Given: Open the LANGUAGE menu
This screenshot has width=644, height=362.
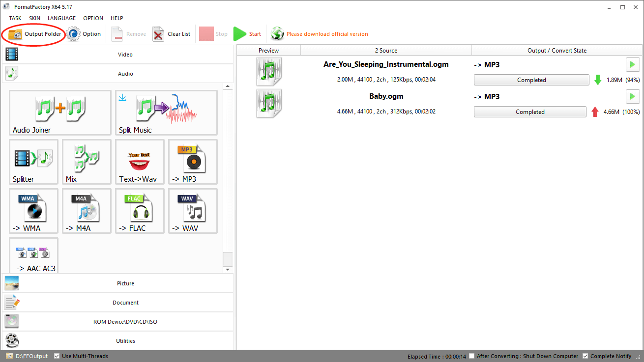Looking at the screenshot, I should pyautogui.click(x=62, y=18).
